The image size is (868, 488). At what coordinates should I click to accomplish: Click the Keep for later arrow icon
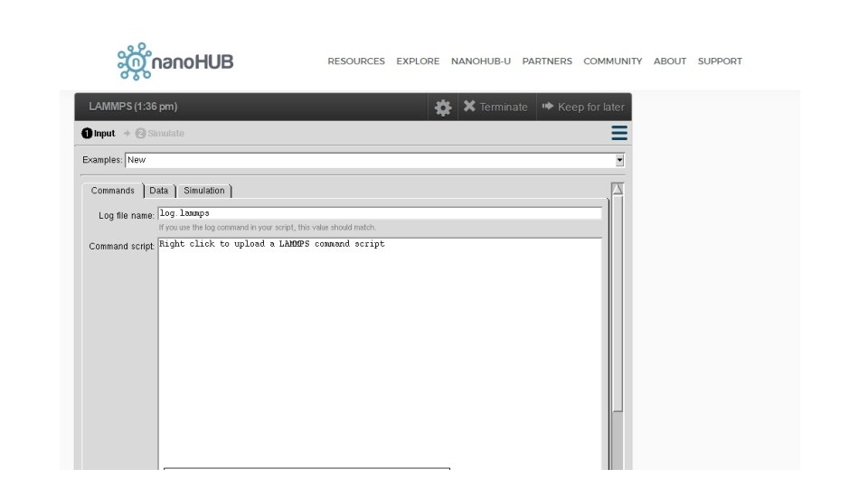[x=548, y=107]
